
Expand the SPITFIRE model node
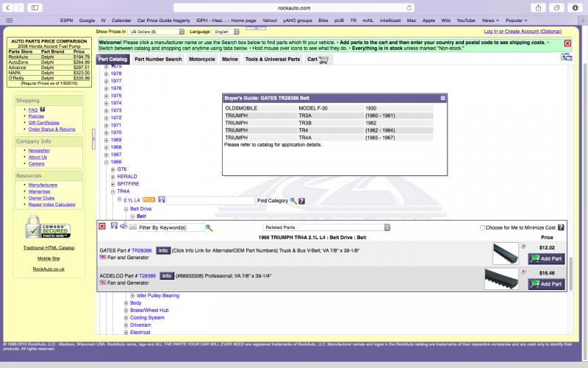pos(113,184)
